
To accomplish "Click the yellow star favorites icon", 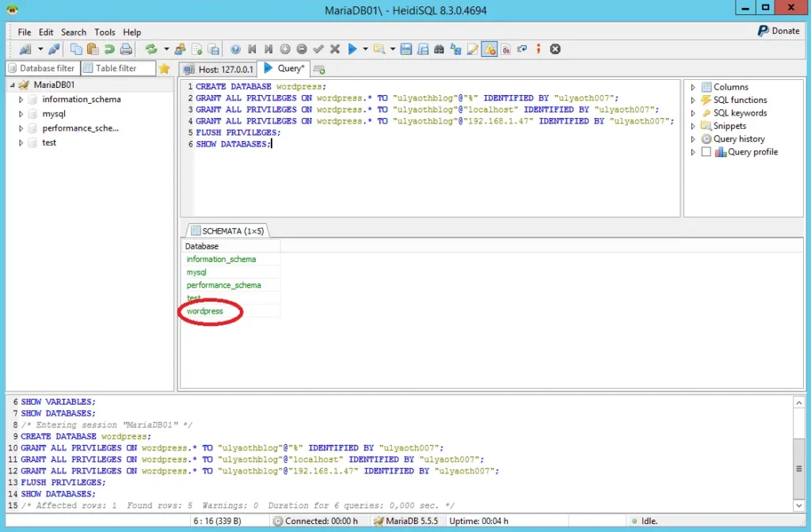I will pyautogui.click(x=165, y=69).
